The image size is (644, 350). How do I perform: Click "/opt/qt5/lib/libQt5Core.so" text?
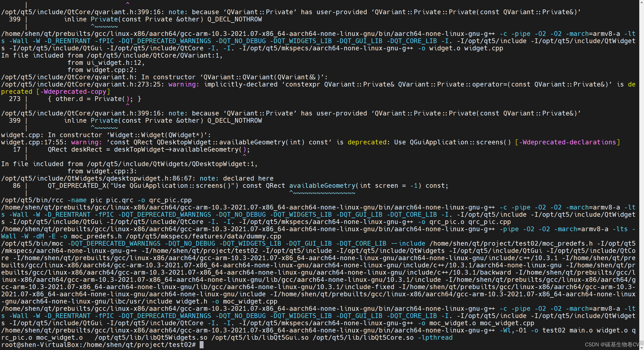(363, 337)
